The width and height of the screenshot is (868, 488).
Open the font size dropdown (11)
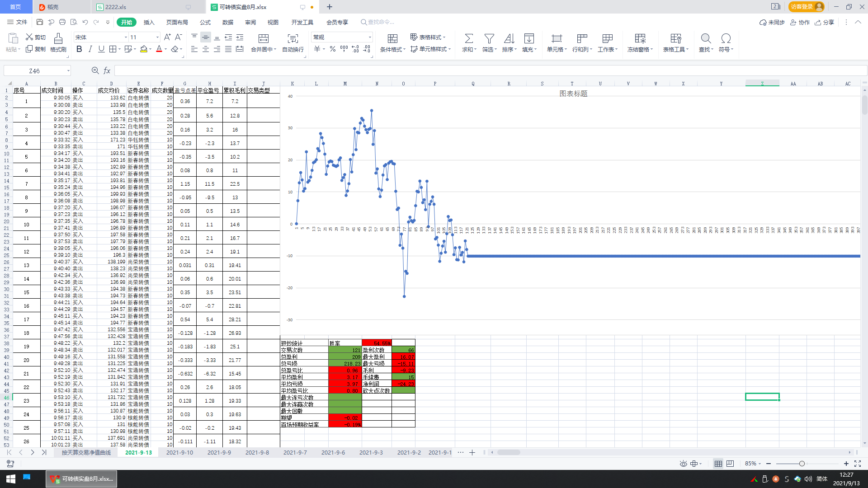click(157, 37)
